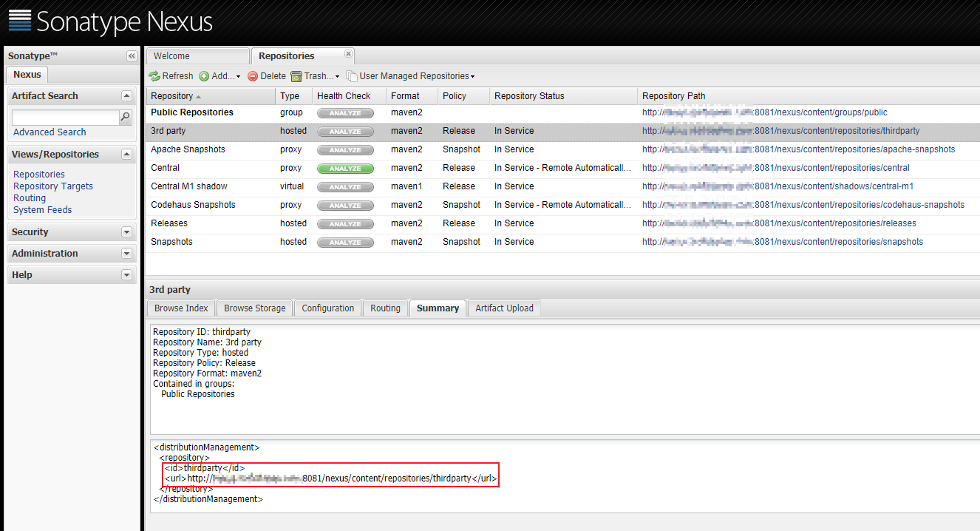Close the Repositories tab
The width and height of the screenshot is (980, 531).
coord(349,53)
